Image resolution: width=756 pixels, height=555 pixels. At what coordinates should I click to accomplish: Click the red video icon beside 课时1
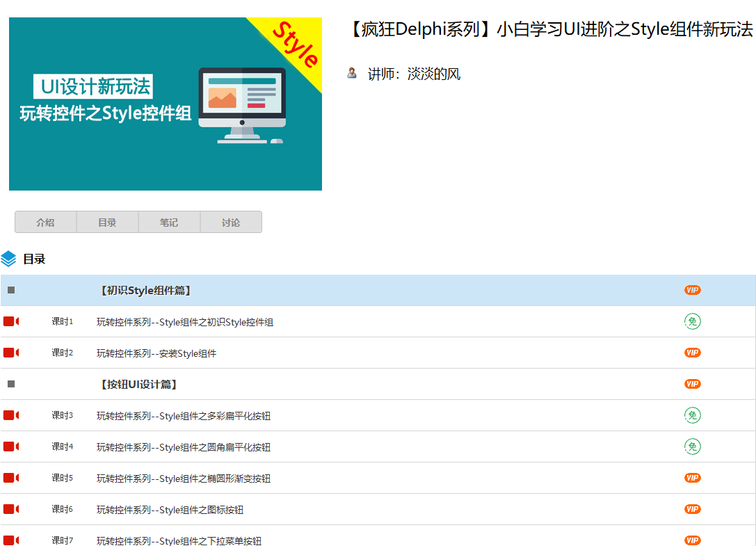pos(10,321)
